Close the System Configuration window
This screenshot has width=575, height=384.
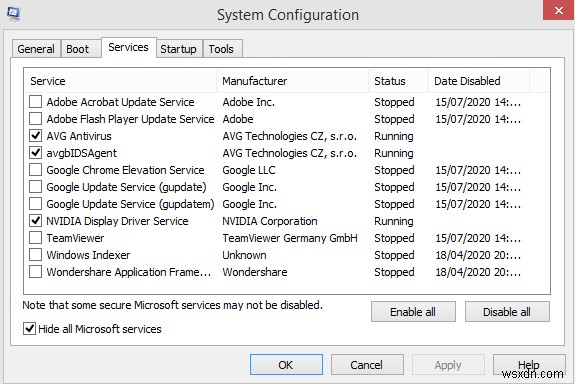coord(558,10)
